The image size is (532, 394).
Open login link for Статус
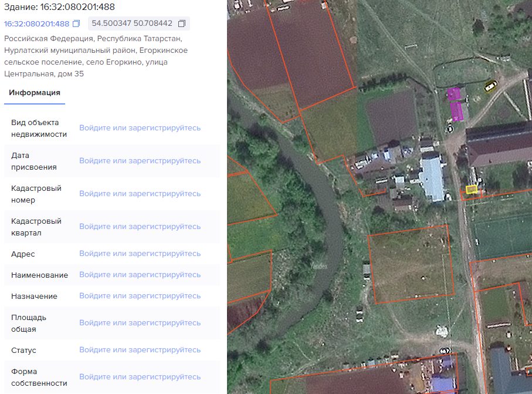[x=140, y=350]
